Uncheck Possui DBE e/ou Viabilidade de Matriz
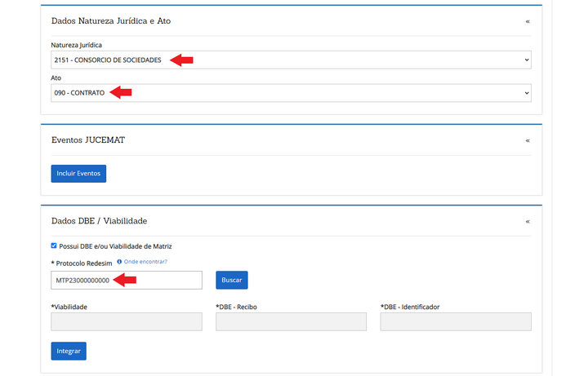The image size is (588, 376). pyautogui.click(x=54, y=246)
